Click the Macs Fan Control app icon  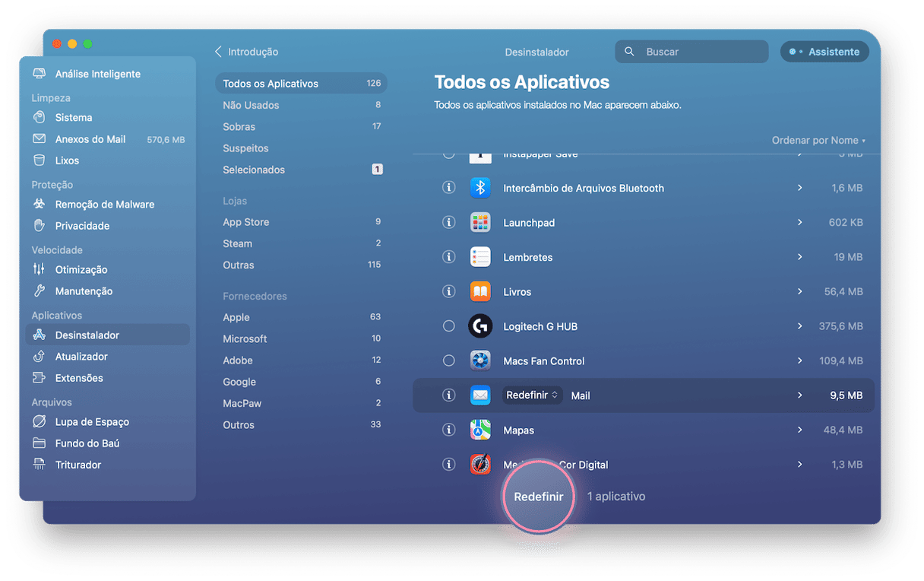tap(480, 361)
